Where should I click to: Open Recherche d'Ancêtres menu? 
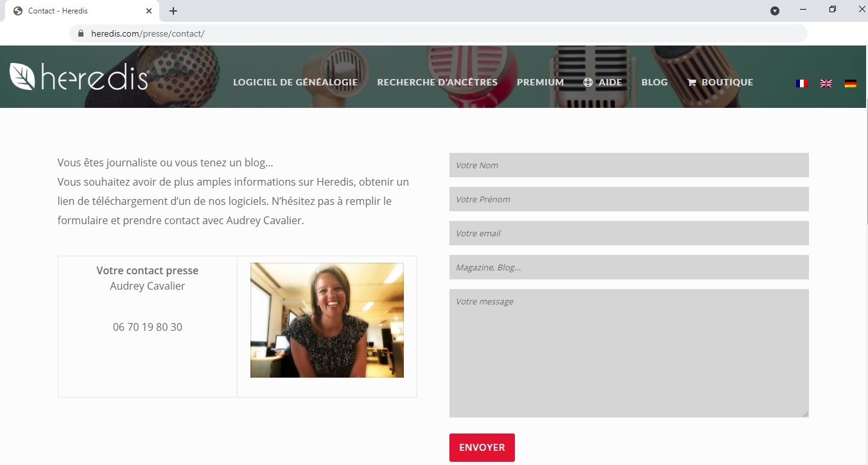tap(437, 82)
